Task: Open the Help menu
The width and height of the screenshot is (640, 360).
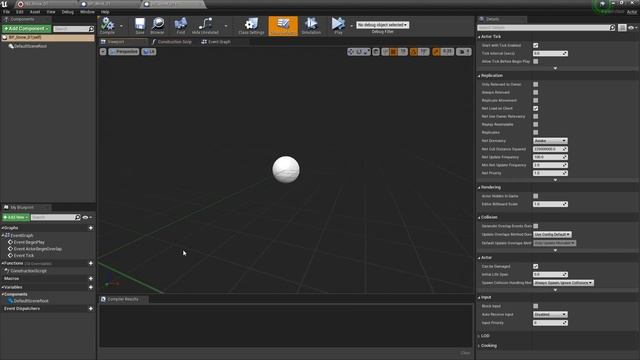Action: tap(105, 12)
